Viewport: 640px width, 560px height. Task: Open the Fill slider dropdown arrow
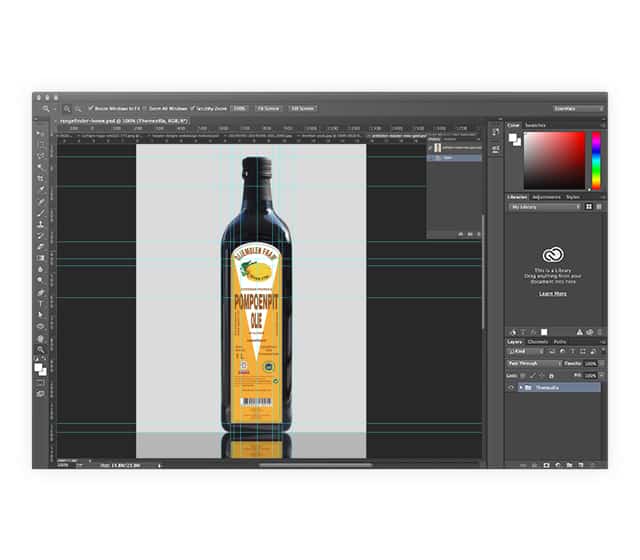601,376
